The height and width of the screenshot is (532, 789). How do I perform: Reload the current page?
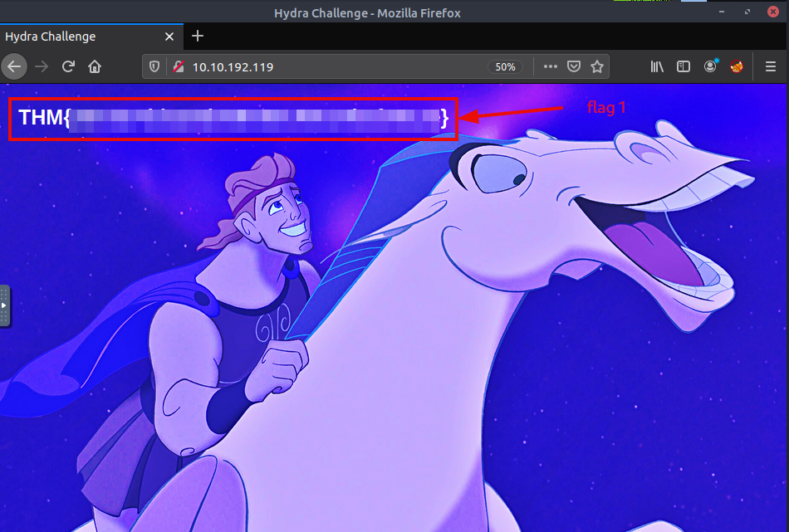(69, 66)
